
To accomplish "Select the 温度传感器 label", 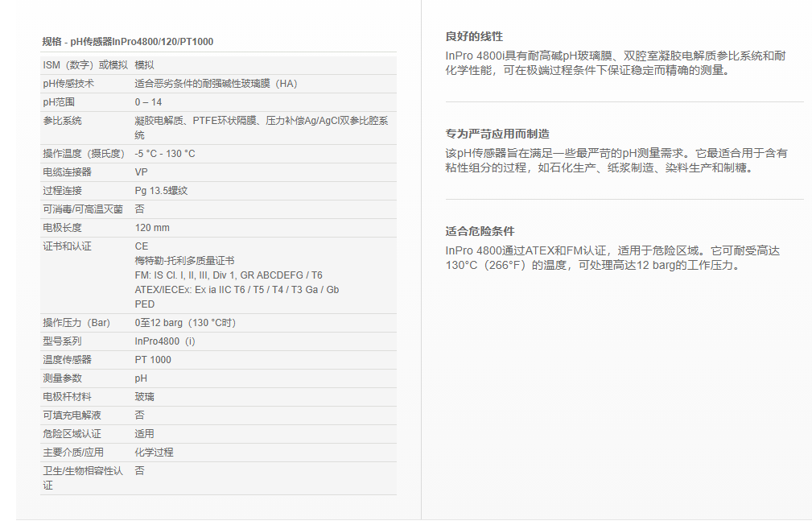I will pyautogui.click(x=67, y=360).
